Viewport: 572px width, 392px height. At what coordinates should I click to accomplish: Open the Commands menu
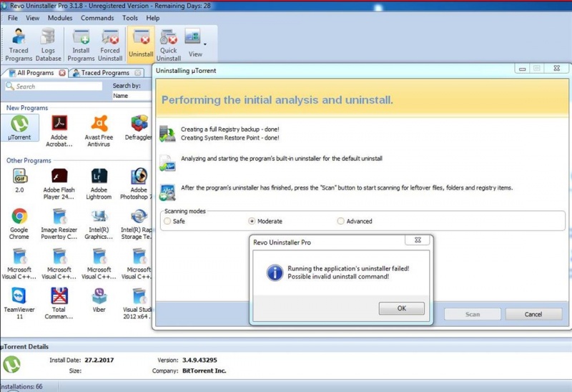pyautogui.click(x=97, y=18)
